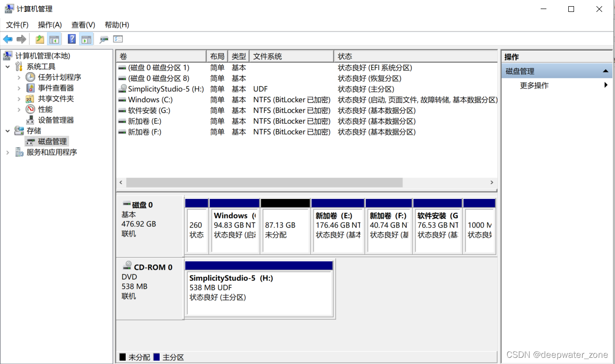Open the 帮助(H) menu
Screen dimensions: 615x364
point(117,25)
